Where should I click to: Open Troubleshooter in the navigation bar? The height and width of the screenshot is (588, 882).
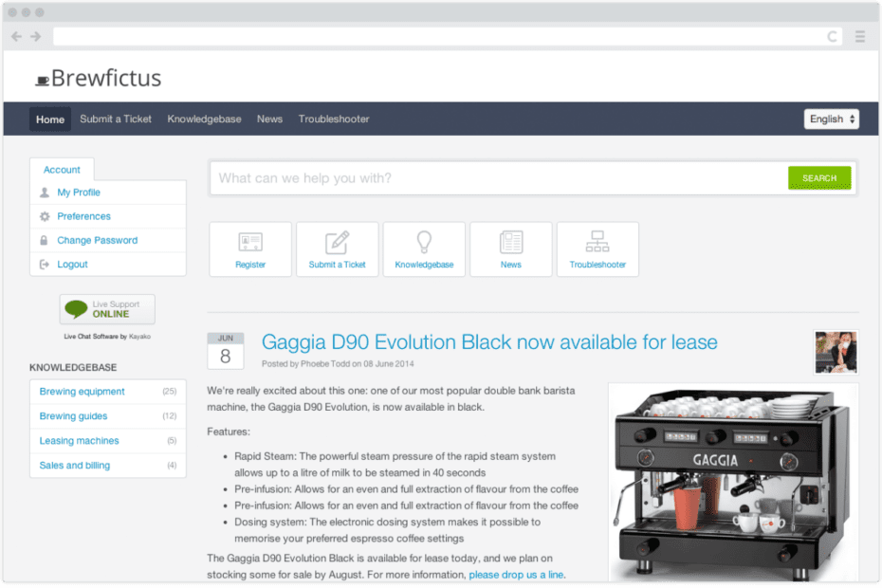pyautogui.click(x=334, y=119)
